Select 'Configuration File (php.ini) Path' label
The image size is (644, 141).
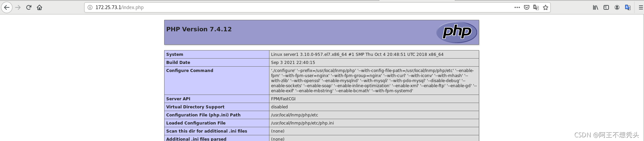click(x=203, y=115)
